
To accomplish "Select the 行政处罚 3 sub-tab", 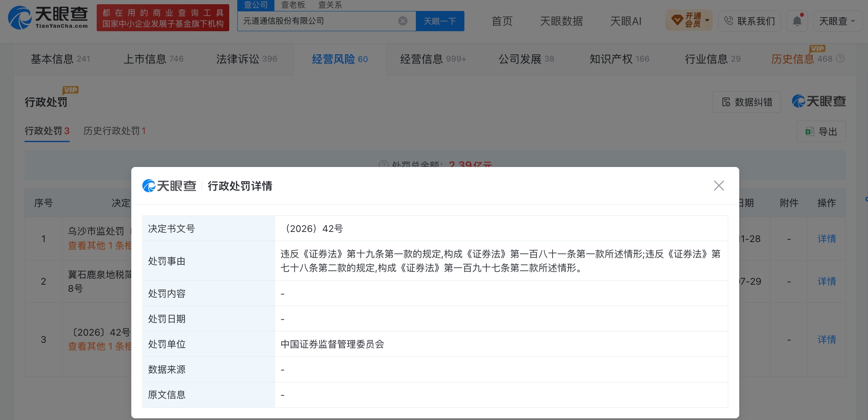I will (47, 131).
